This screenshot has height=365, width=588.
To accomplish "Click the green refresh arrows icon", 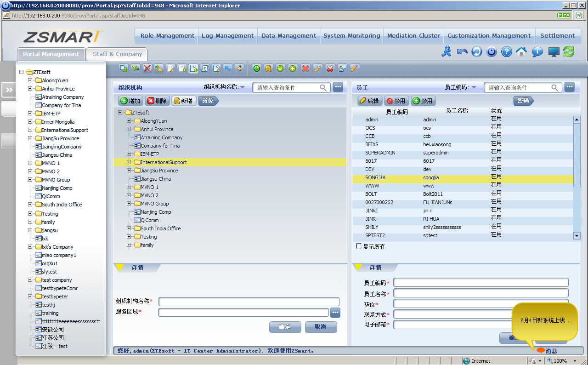I will (x=569, y=51).
